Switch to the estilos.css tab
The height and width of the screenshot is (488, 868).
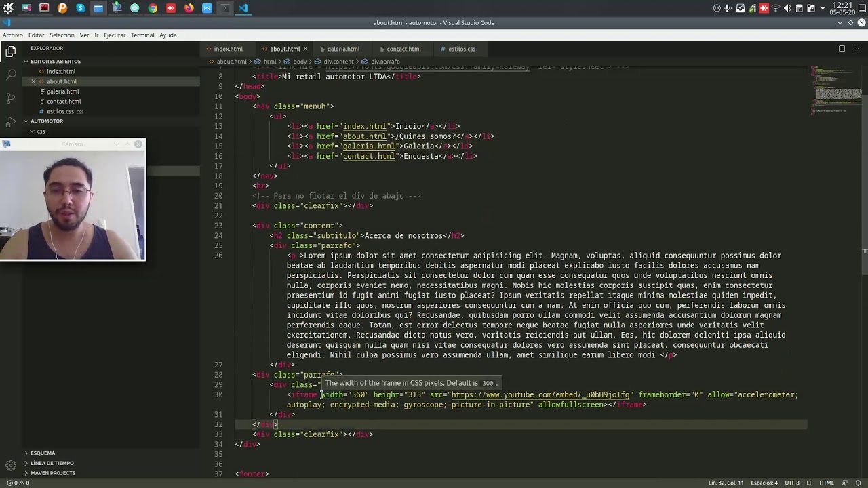click(x=462, y=49)
